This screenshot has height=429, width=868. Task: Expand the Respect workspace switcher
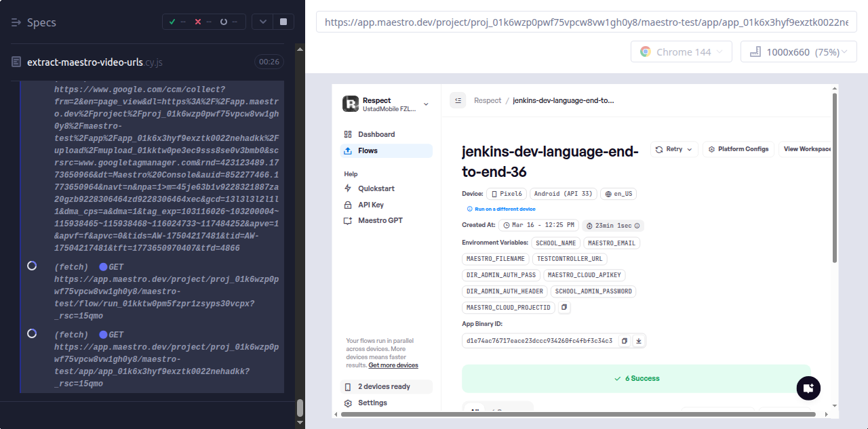click(426, 104)
